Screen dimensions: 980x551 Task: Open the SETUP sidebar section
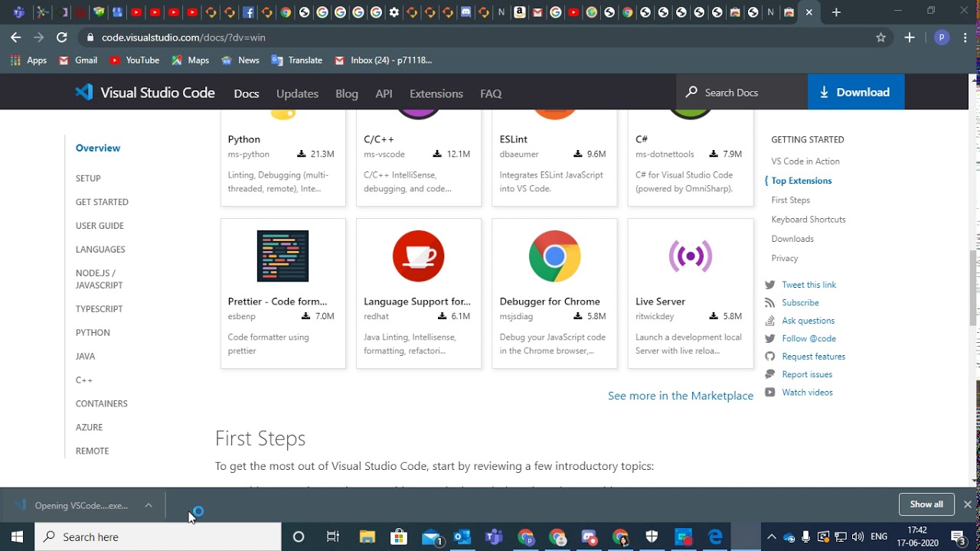pyautogui.click(x=88, y=178)
